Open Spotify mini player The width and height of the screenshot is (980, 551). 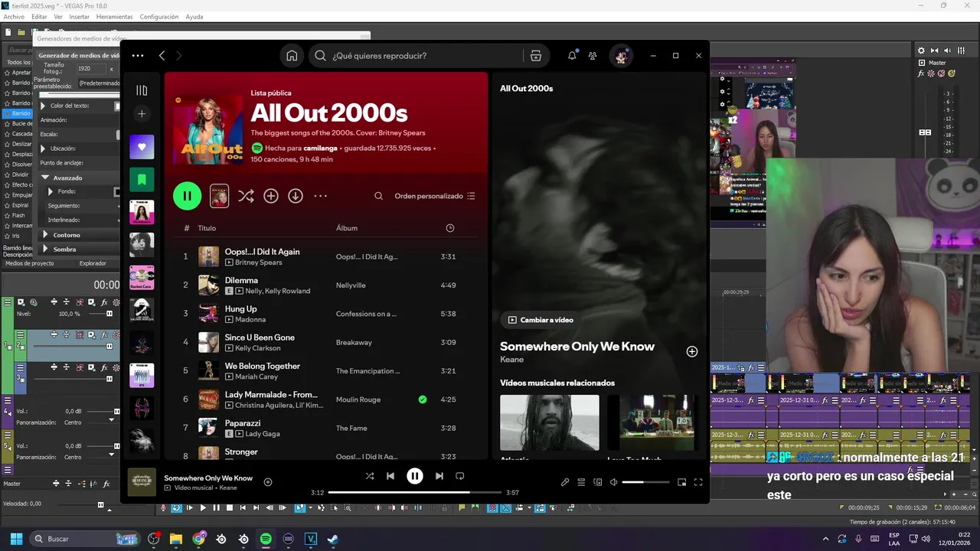[x=681, y=482]
